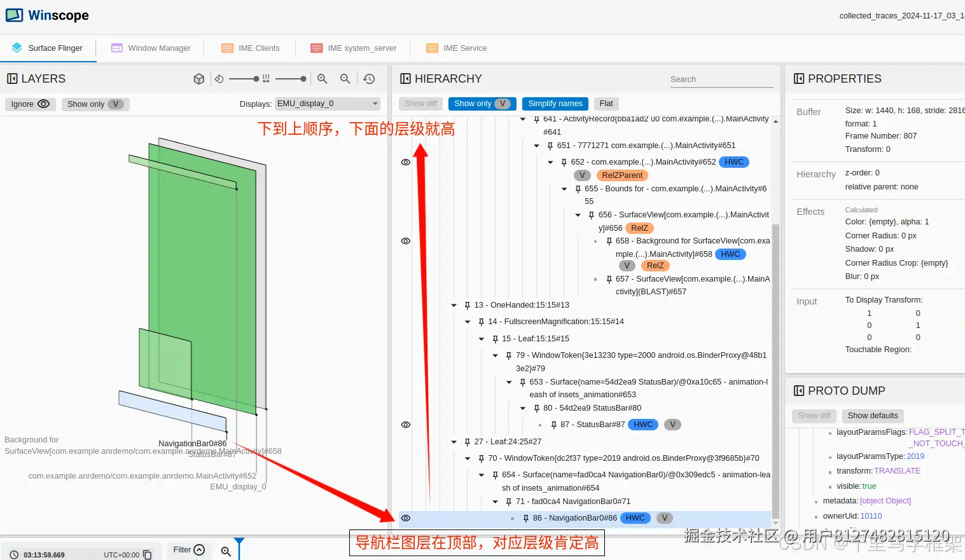This screenshot has width=965, height=560.
Task: Copy the timestamp using the copy icon
Action: [x=148, y=554]
